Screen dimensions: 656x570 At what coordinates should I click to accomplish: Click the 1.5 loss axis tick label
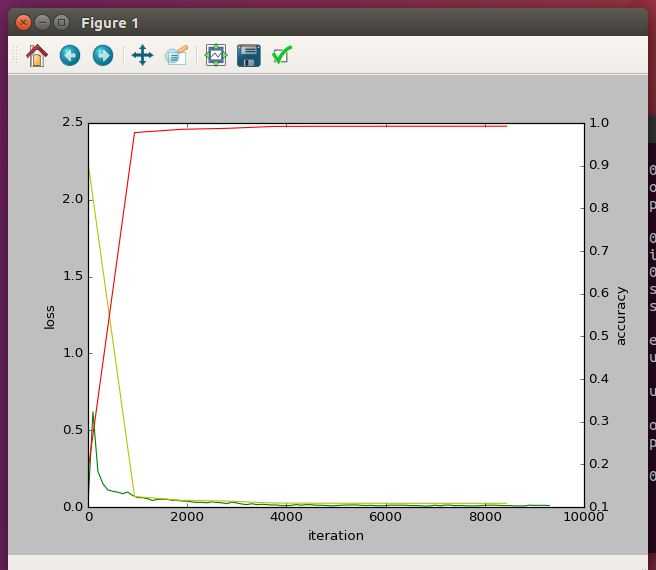pyautogui.click(x=72, y=276)
